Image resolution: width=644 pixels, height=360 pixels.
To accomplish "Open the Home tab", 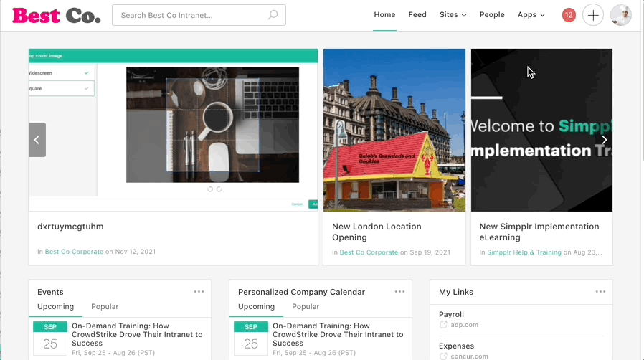I will (384, 15).
